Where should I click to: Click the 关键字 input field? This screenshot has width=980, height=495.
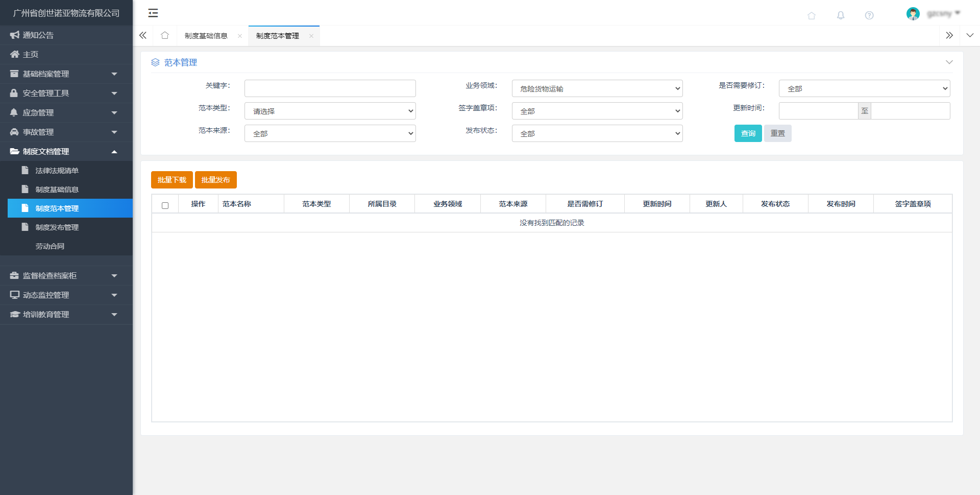tap(330, 88)
